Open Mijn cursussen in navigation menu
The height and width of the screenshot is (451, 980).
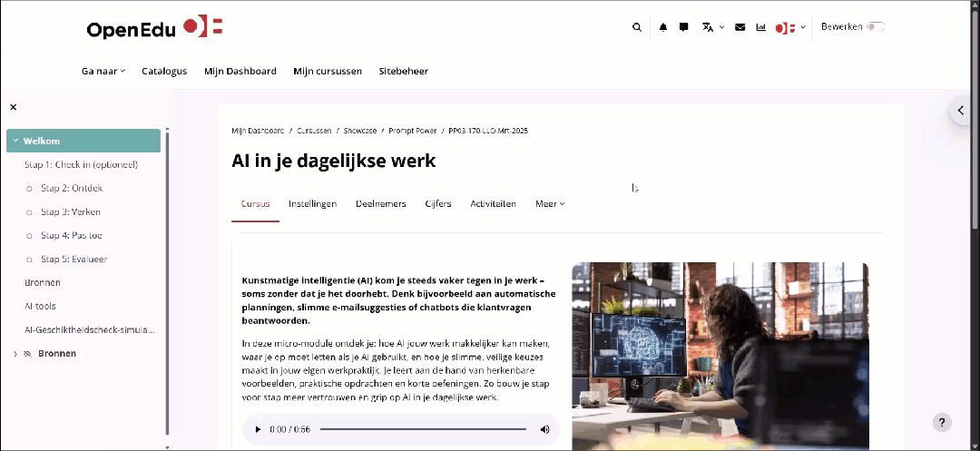tap(328, 71)
